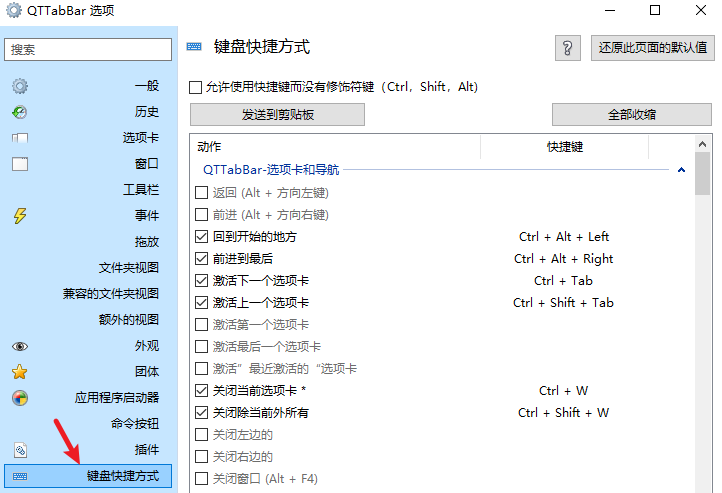This screenshot has height=493, width=722.
Task: Open the 一般 settings page
Action: [147, 86]
